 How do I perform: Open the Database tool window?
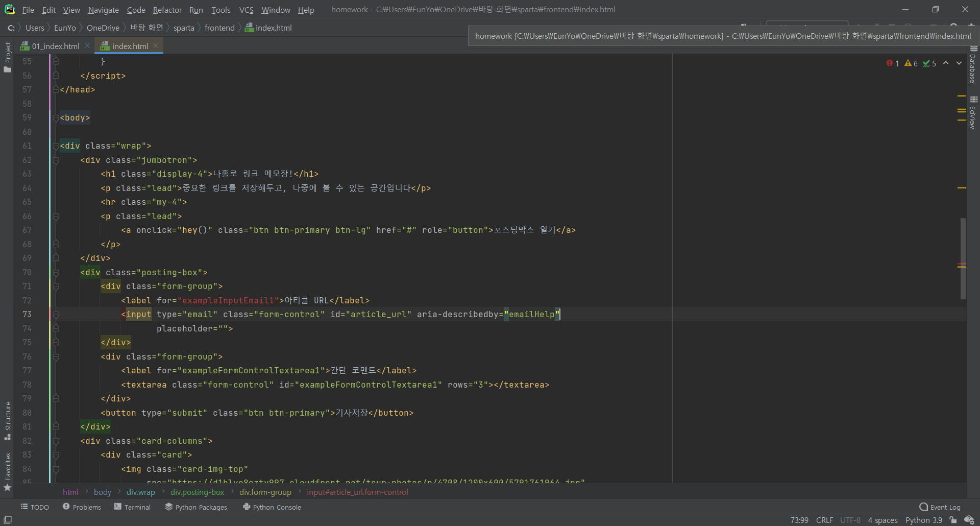973,64
